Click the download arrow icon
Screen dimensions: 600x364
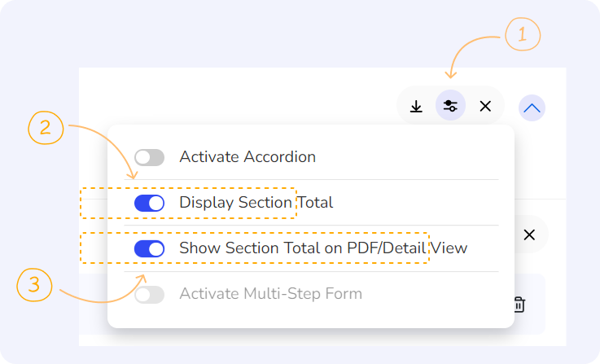pos(416,106)
